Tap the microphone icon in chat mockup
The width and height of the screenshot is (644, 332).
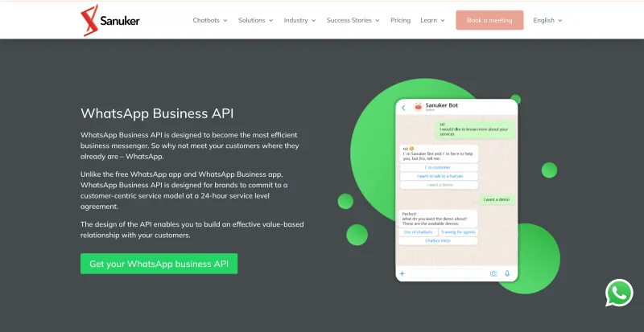507,273
